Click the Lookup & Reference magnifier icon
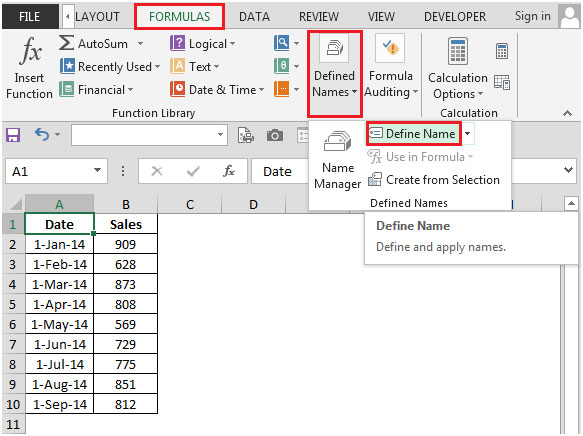Screen dimensions: 583x436 point(281,43)
